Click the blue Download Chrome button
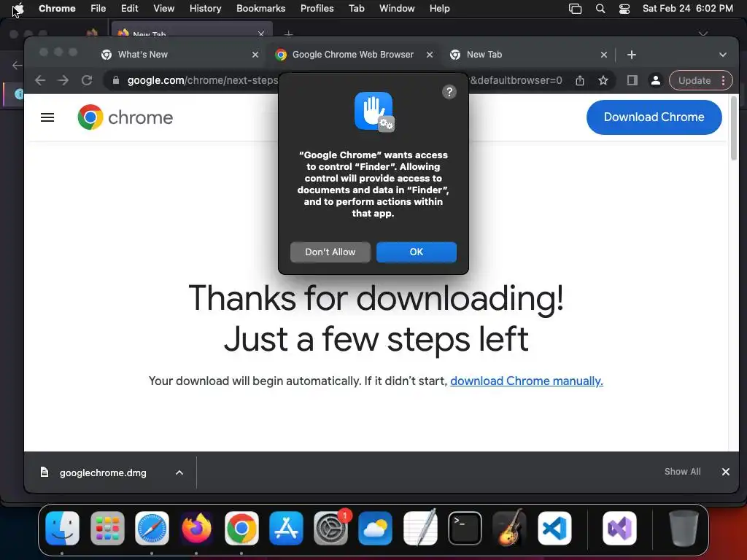Viewport: 747px width, 560px height. (654, 117)
